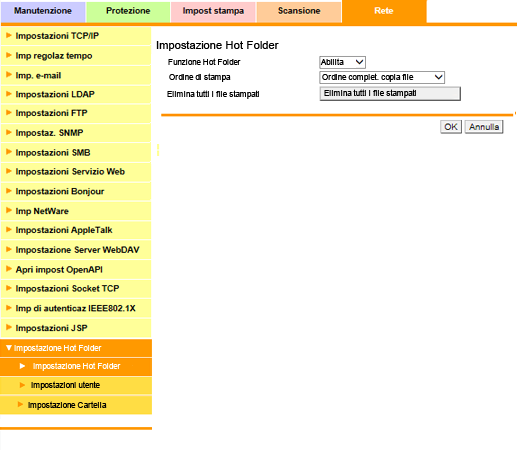The image size is (517, 450).
Task: Click the Ordine di stampa label
Action: coord(199,77)
